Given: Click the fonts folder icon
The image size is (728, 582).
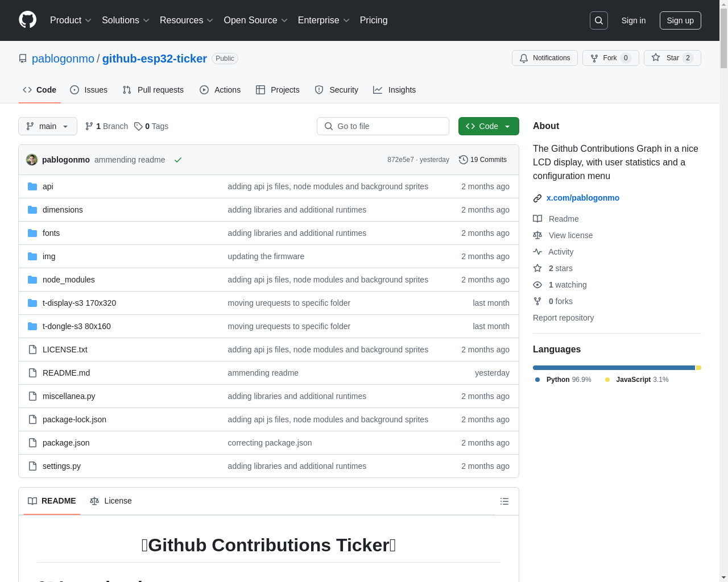Looking at the screenshot, I should 32,233.
